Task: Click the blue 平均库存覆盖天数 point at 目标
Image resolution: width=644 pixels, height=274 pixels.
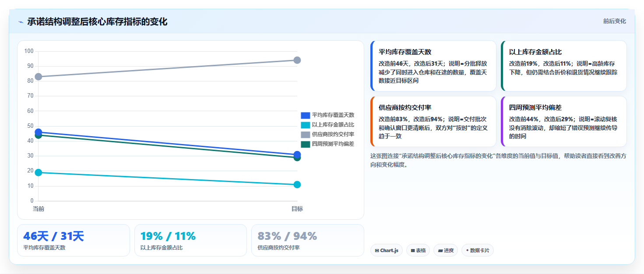Action: pos(297,155)
